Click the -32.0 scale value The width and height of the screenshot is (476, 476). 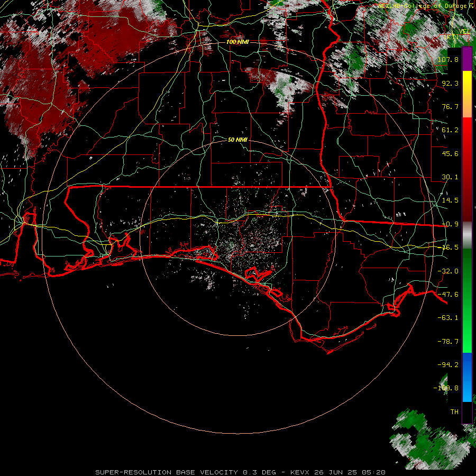448,271
